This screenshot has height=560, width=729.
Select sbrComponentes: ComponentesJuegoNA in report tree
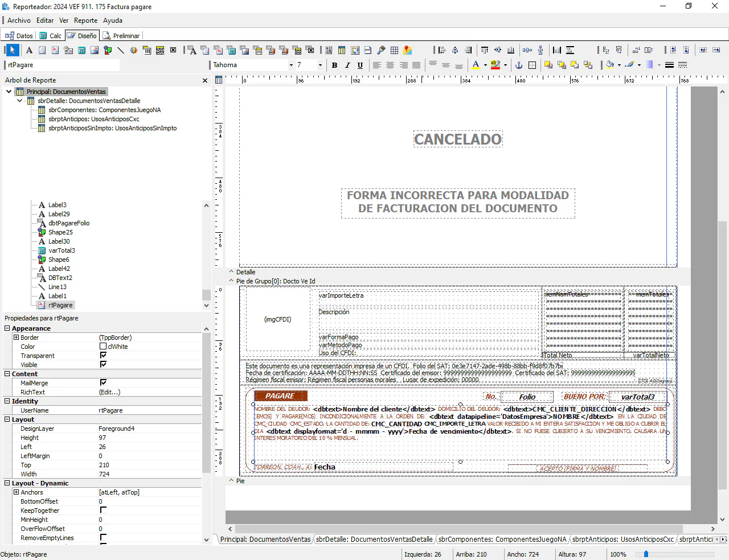(104, 110)
